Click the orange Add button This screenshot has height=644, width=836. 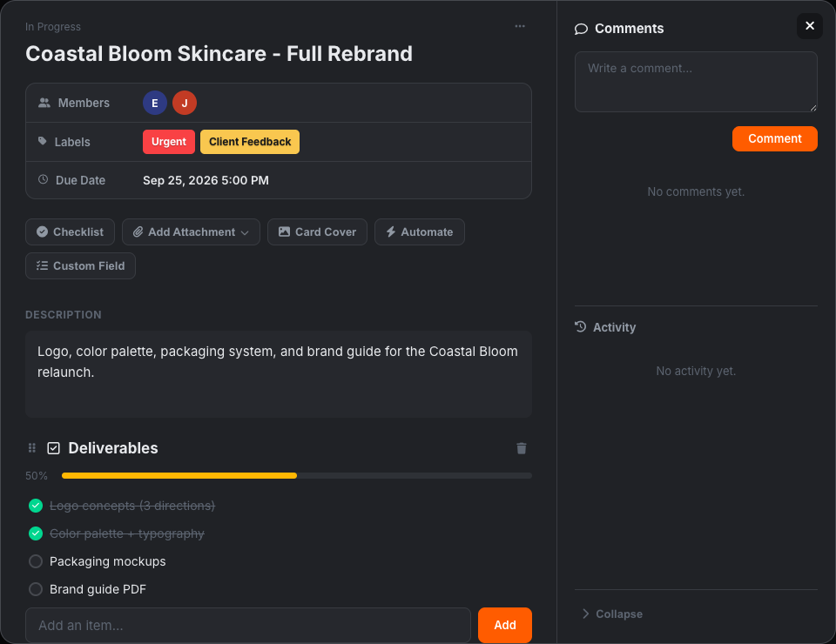[504, 626]
